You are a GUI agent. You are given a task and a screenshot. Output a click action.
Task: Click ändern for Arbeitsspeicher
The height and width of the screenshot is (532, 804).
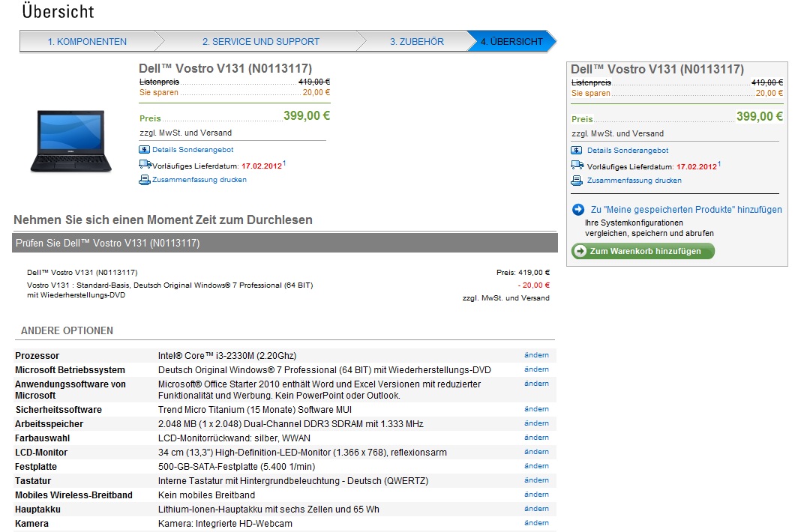[536, 423]
